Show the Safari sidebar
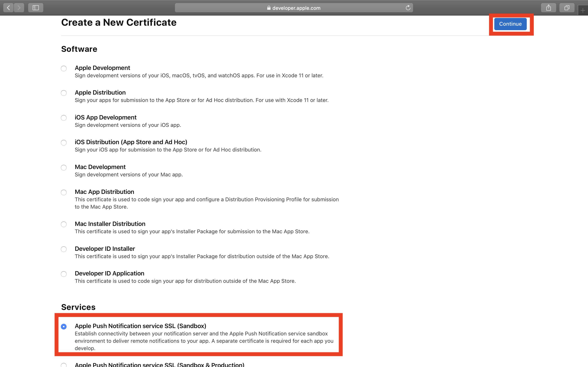The width and height of the screenshot is (588, 367). click(36, 8)
